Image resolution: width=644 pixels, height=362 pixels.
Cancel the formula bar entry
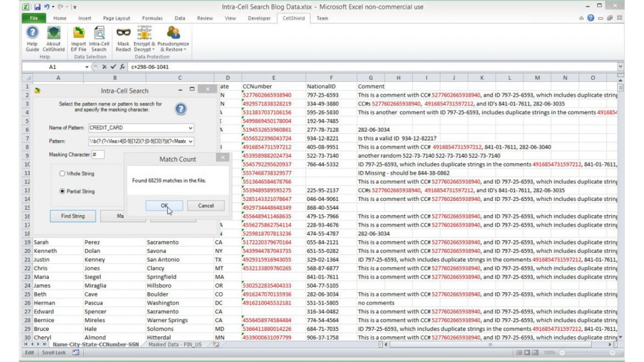point(105,67)
